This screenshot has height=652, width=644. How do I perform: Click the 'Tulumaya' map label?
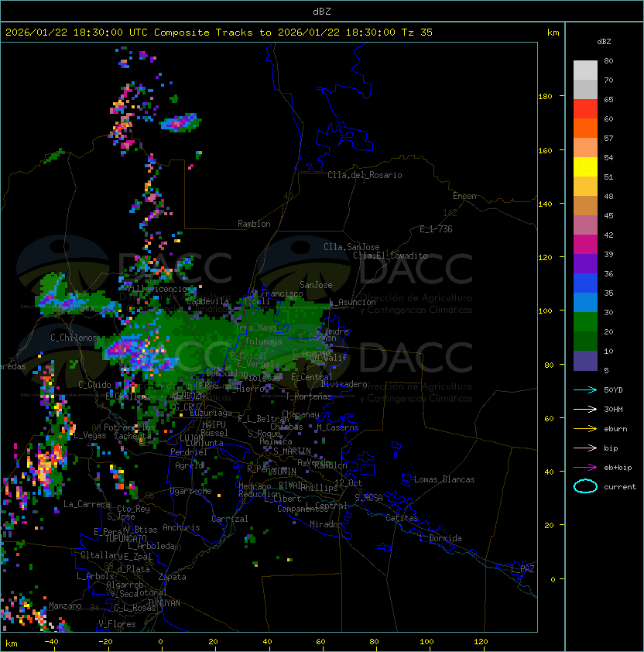pos(264,341)
